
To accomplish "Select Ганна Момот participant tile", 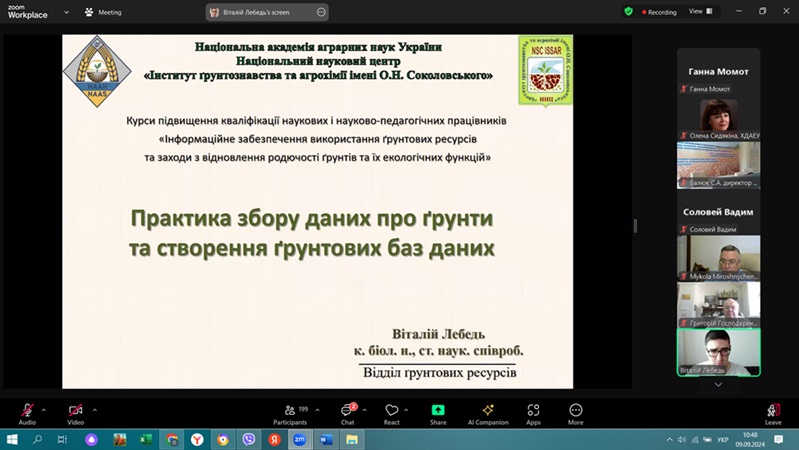I will (x=718, y=72).
